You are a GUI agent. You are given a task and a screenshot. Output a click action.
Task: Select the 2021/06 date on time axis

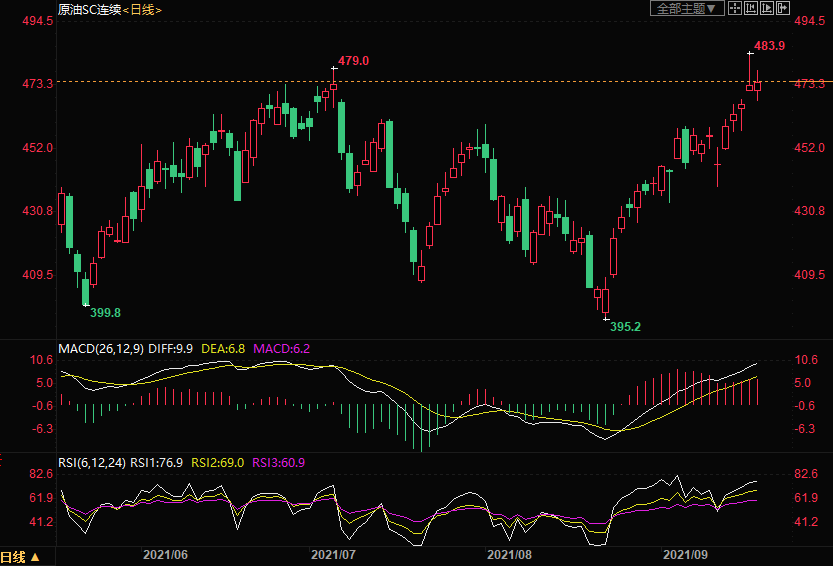pyautogui.click(x=166, y=553)
